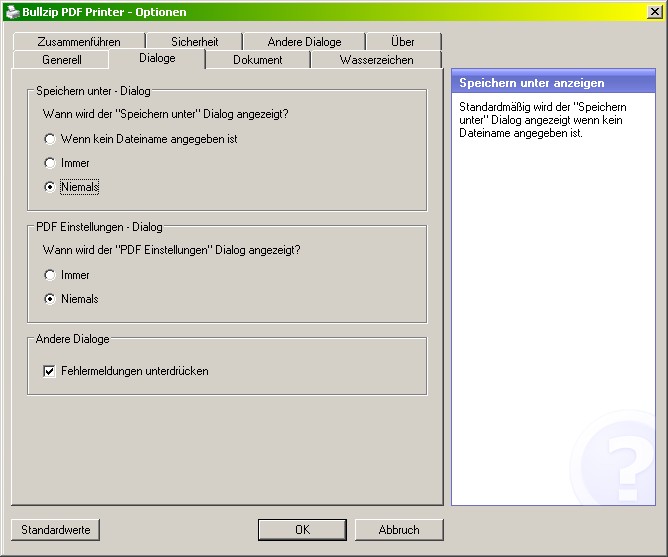
Task: Click the Bullzip printer icon in title bar
Action: point(12,12)
